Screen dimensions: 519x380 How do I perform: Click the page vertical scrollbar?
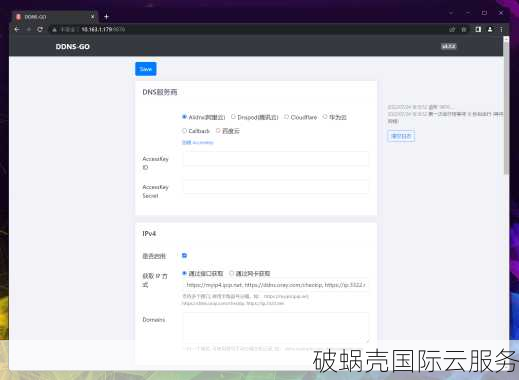point(506,107)
